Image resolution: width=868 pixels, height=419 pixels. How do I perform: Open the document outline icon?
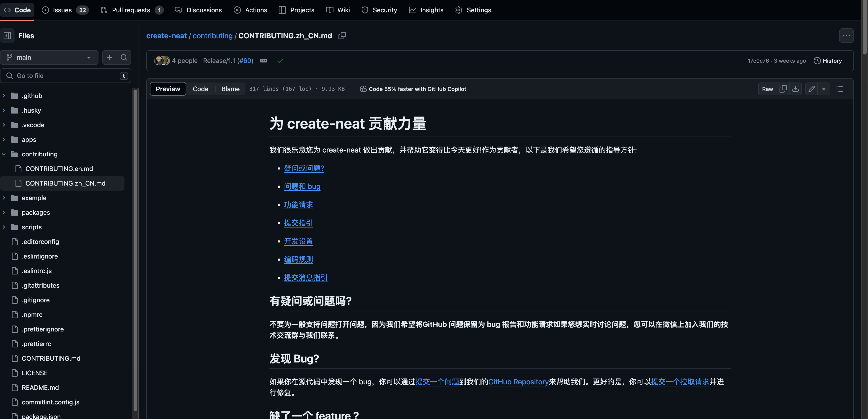point(840,89)
